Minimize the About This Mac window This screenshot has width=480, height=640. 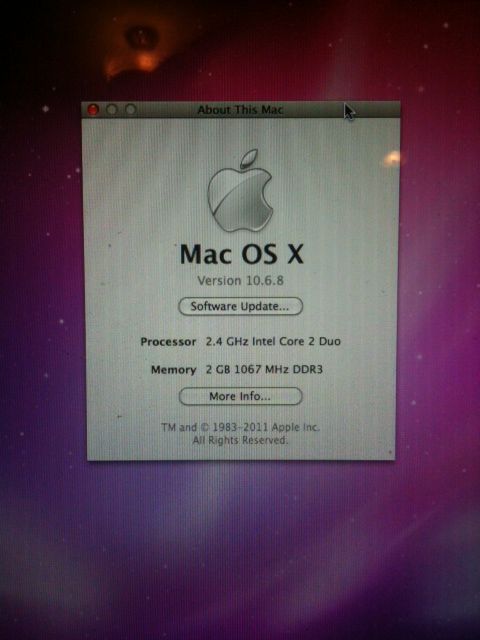112,109
